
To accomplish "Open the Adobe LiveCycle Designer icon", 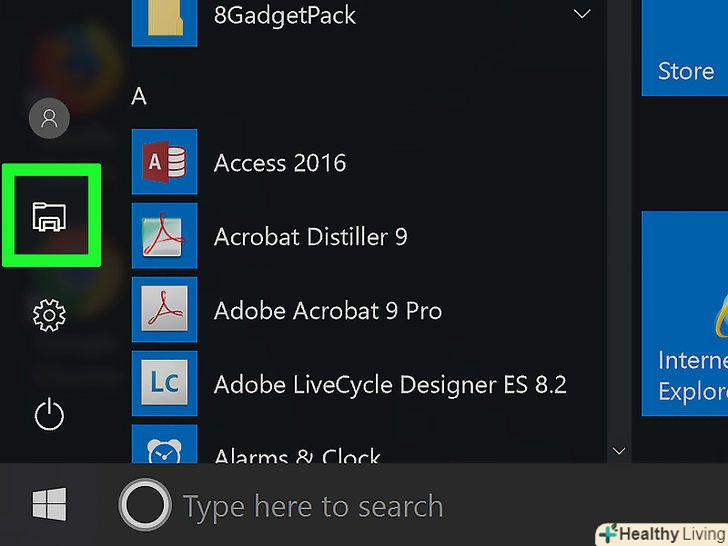I will coord(165,385).
